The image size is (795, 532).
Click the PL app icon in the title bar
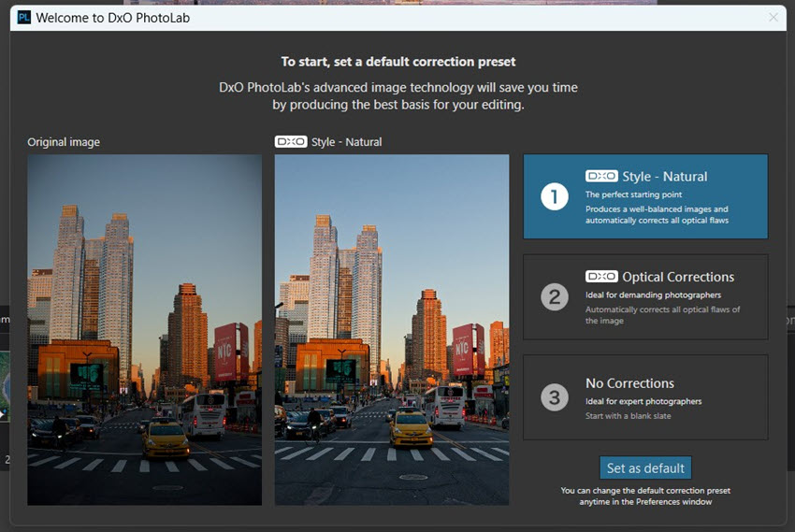23,18
